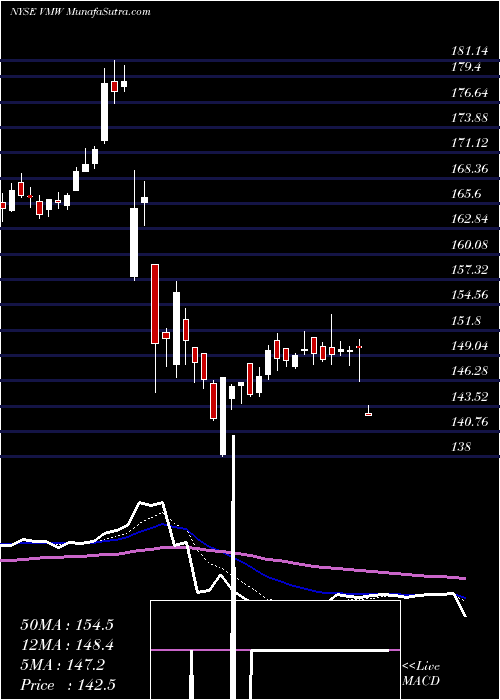This screenshot has height=700, width=500.
Task: Click the 154.56 price label
Action: pyautogui.click(x=469, y=295)
